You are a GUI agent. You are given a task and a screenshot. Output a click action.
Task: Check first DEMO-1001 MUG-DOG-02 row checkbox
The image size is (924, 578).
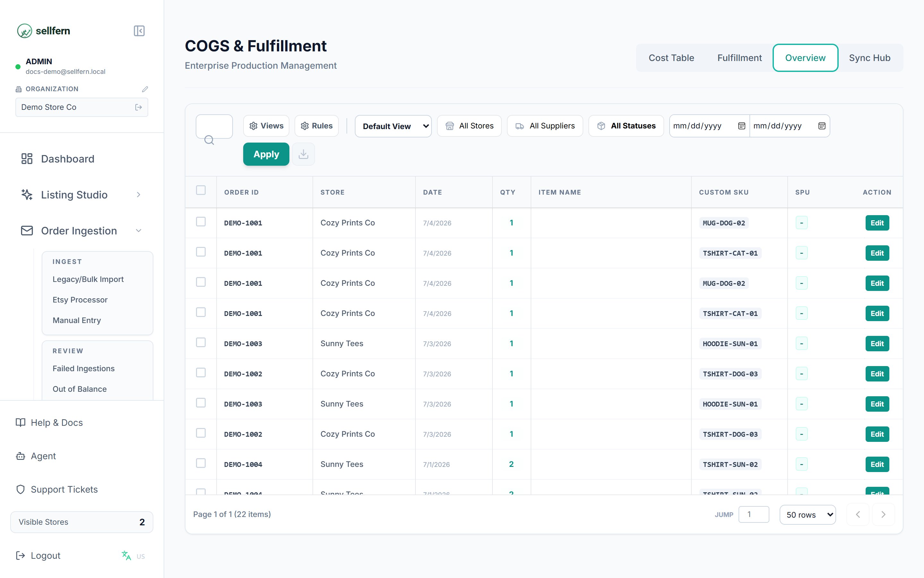point(201,222)
